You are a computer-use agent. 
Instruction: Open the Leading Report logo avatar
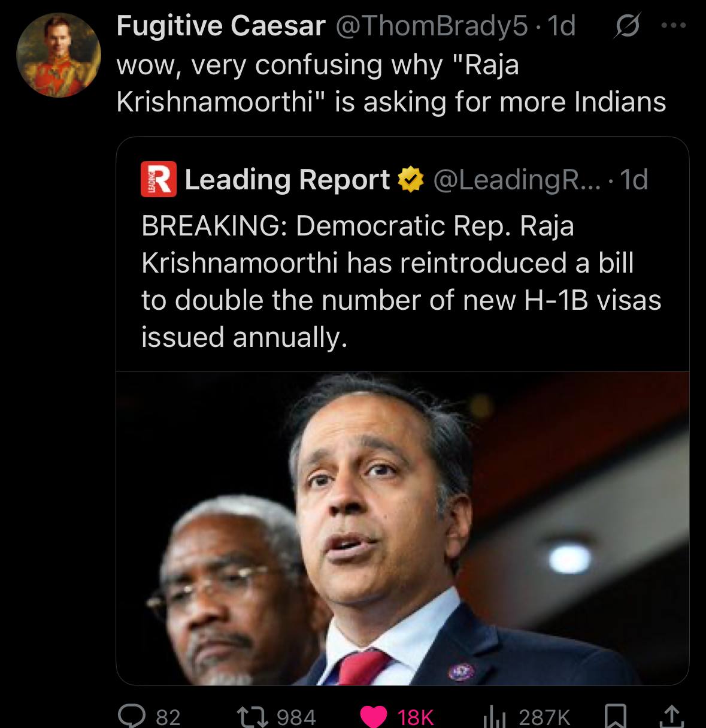(x=158, y=179)
